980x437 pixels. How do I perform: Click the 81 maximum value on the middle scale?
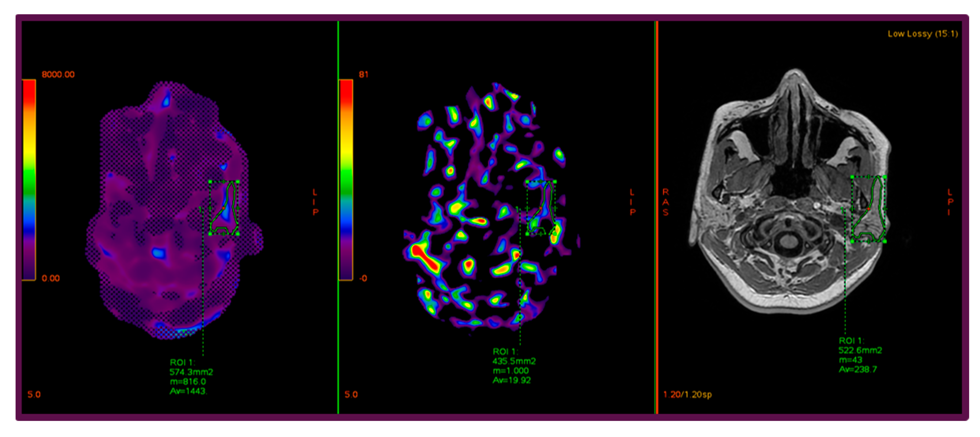click(363, 75)
